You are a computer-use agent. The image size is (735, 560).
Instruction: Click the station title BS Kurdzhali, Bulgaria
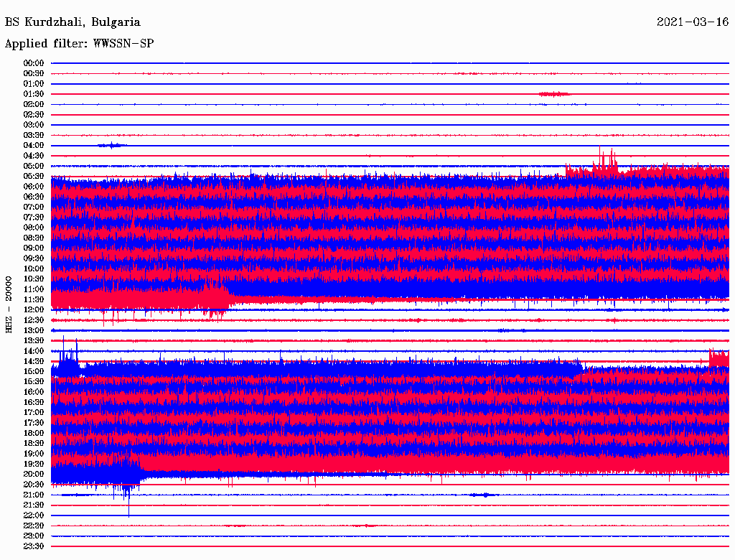[72, 22]
